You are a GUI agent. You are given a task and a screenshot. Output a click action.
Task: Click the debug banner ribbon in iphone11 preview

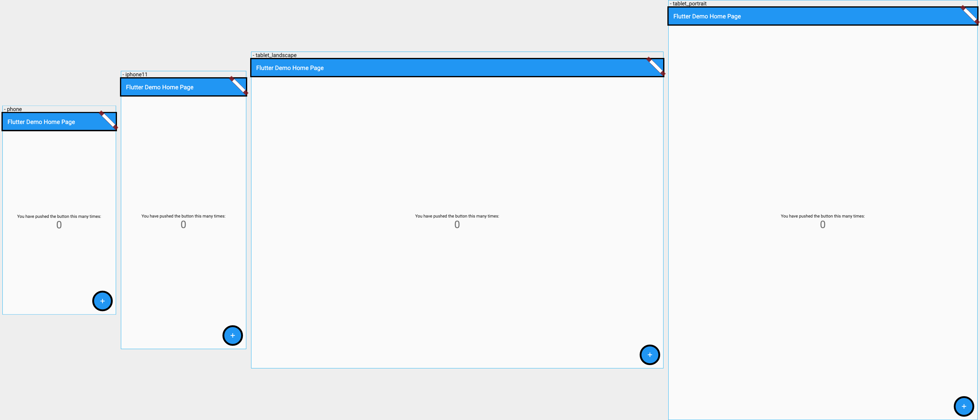tap(238, 86)
